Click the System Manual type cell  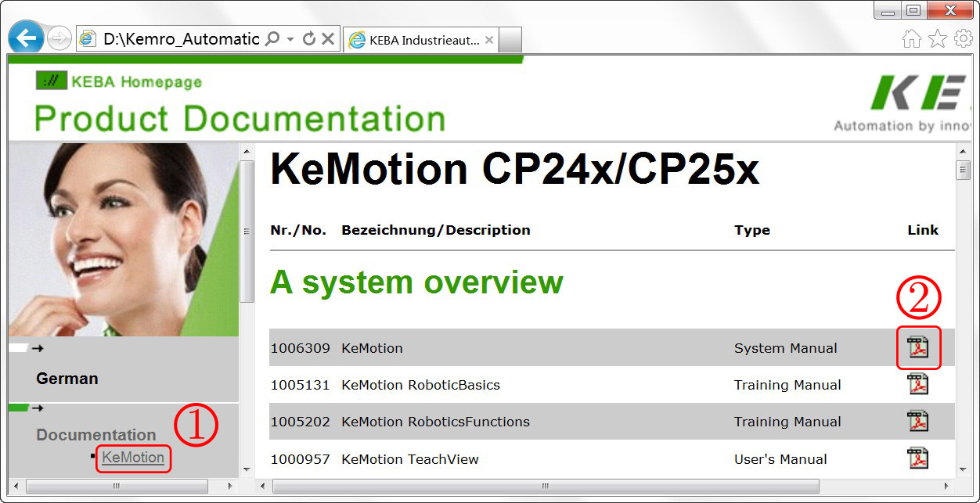click(x=785, y=348)
